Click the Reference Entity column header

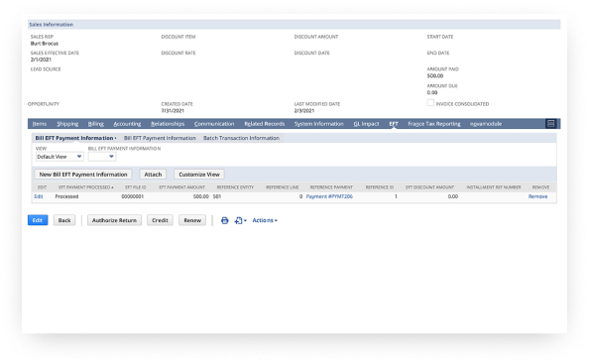pos(235,187)
